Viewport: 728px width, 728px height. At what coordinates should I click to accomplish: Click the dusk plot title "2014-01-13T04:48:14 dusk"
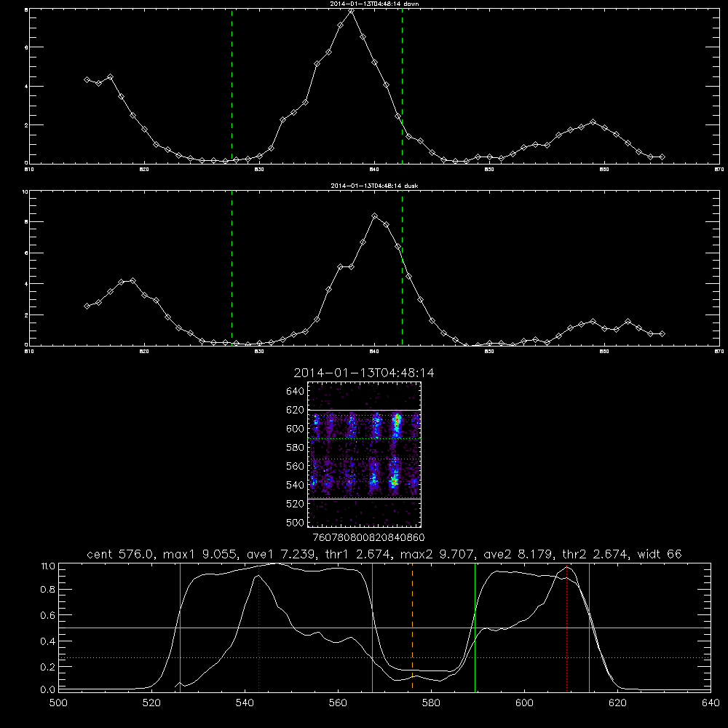(374, 186)
